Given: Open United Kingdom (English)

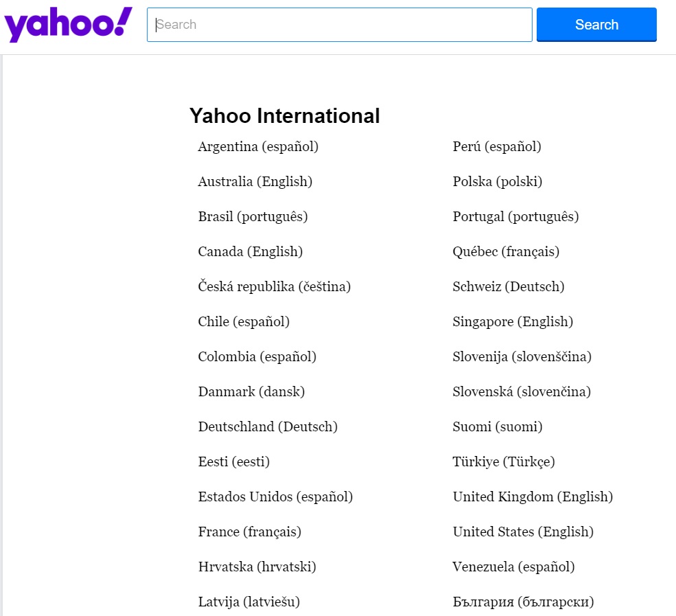Looking at the screenshot, I should click(533, 497).
